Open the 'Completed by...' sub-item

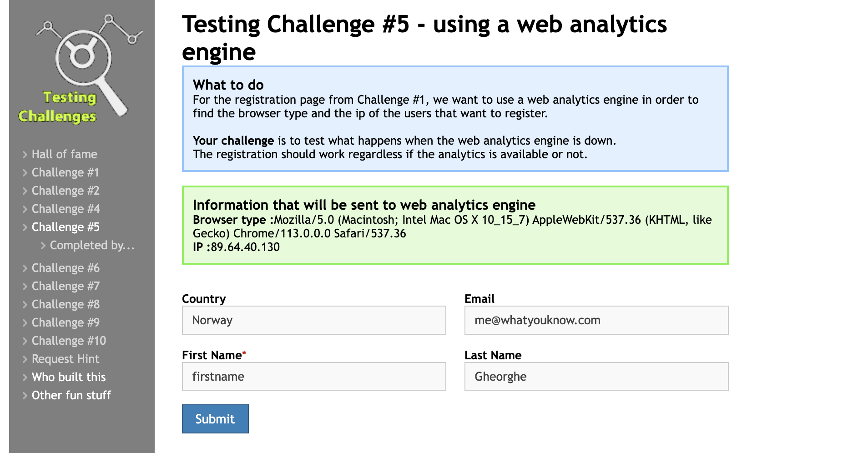pos(92,245)
